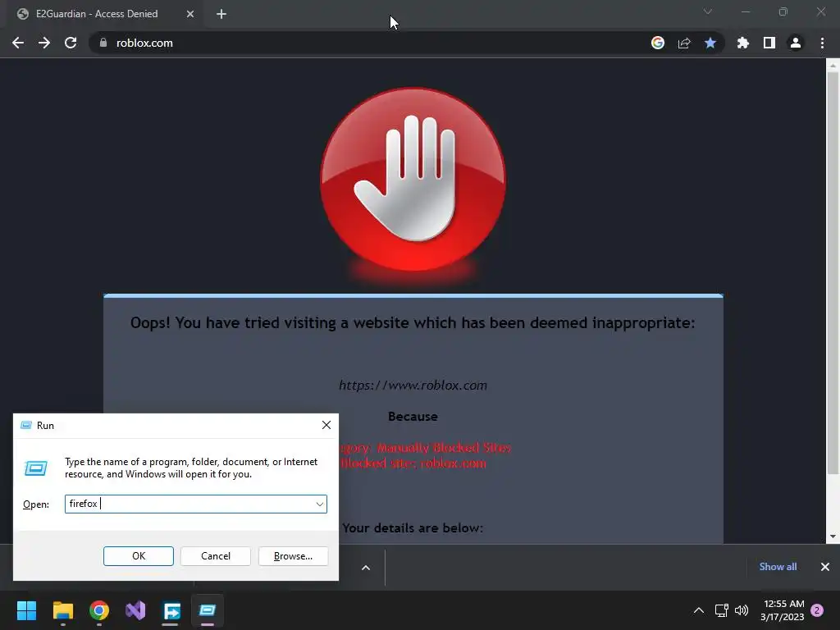The height and width of the screenshot is (630, 840).
Task: Open the Windows Start menu
Action: (26, 610)
